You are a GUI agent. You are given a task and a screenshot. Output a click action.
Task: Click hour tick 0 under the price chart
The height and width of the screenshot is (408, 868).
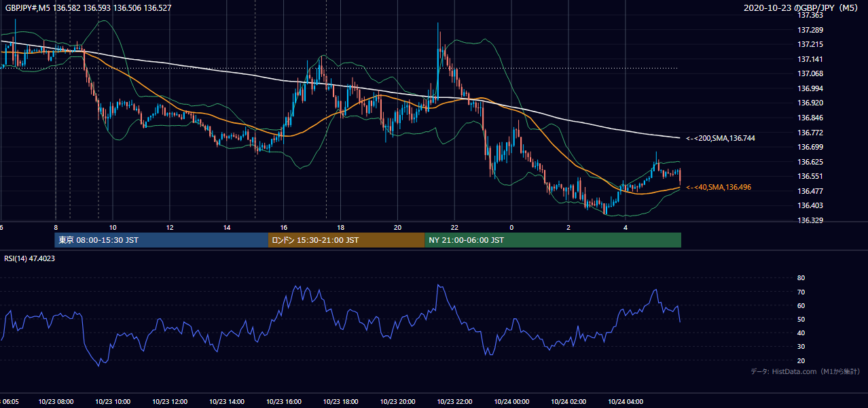[x=512, y=227]
